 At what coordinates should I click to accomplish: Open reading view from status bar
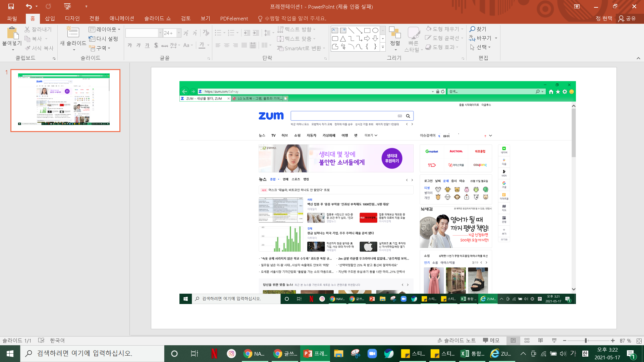pos(540,341)
